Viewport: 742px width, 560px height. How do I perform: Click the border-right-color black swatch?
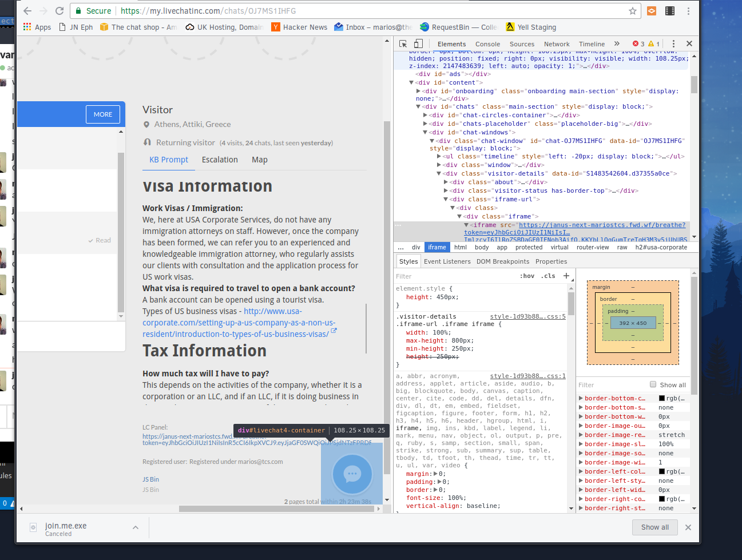pos(662,499)
